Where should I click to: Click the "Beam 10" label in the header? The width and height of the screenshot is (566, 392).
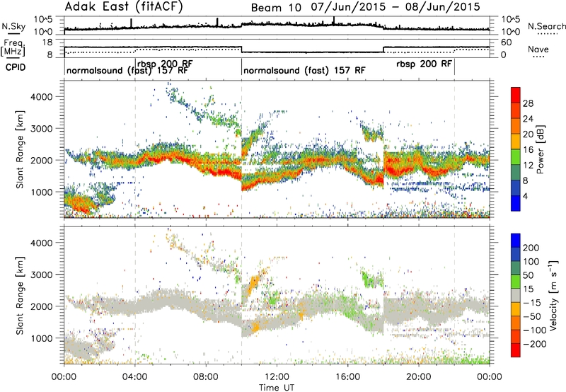276,8
